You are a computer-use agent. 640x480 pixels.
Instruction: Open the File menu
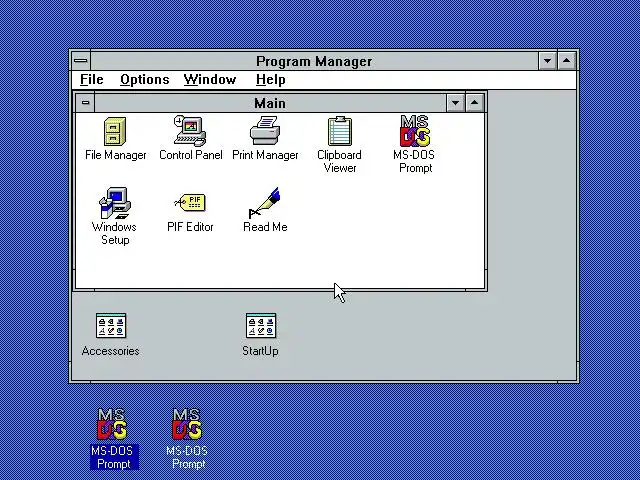(91, 80)
